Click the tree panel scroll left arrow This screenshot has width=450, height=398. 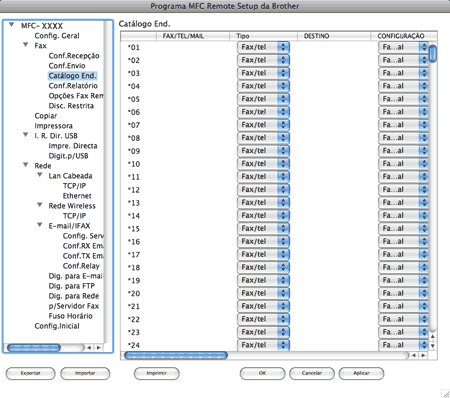pos(89,348)
